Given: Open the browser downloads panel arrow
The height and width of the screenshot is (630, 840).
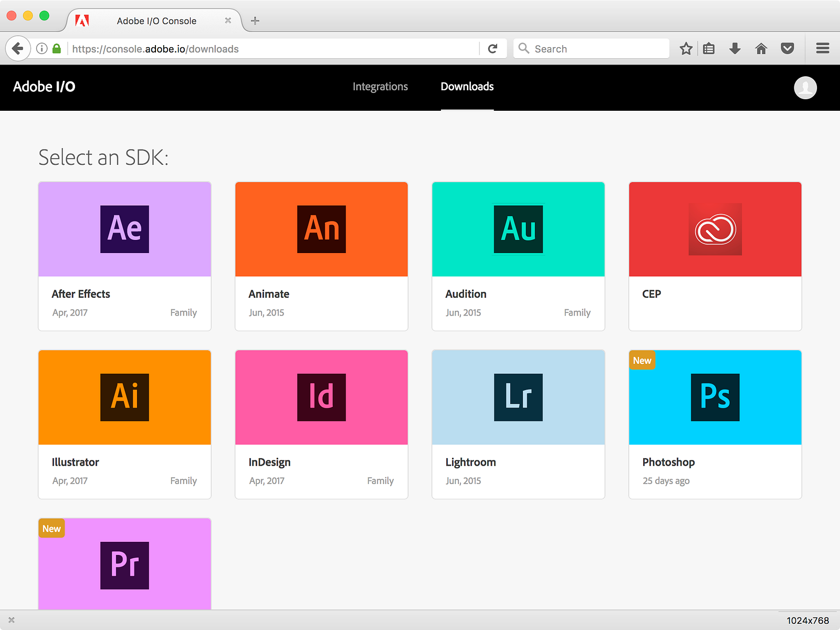Looking at the screenshot, I should 735,49.
